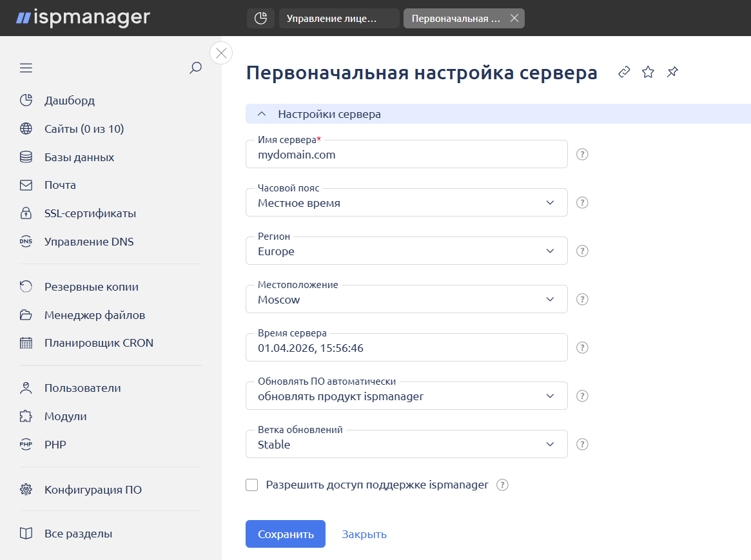Screen dimensions: 751x560
Task: Open the Планировщик CRON section
Action: click(98, 342)
